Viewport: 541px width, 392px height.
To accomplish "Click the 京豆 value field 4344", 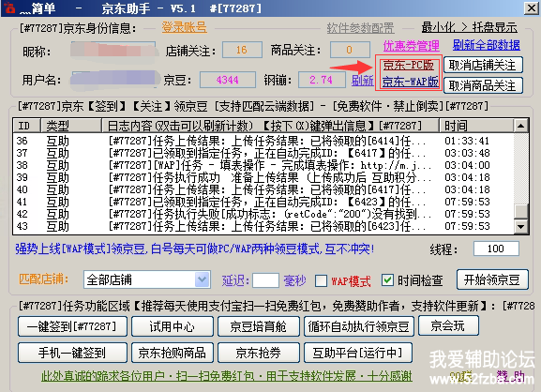I will tap(228, 80).
